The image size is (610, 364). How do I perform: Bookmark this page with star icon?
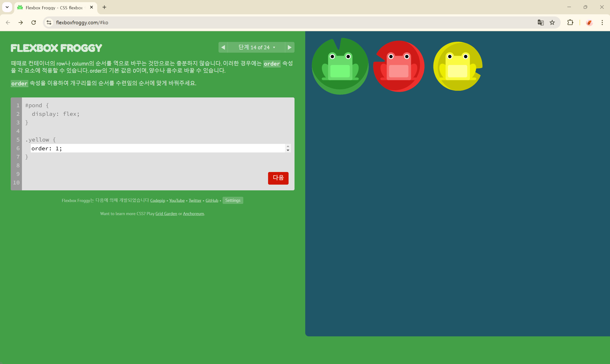[x=552, y=23]
